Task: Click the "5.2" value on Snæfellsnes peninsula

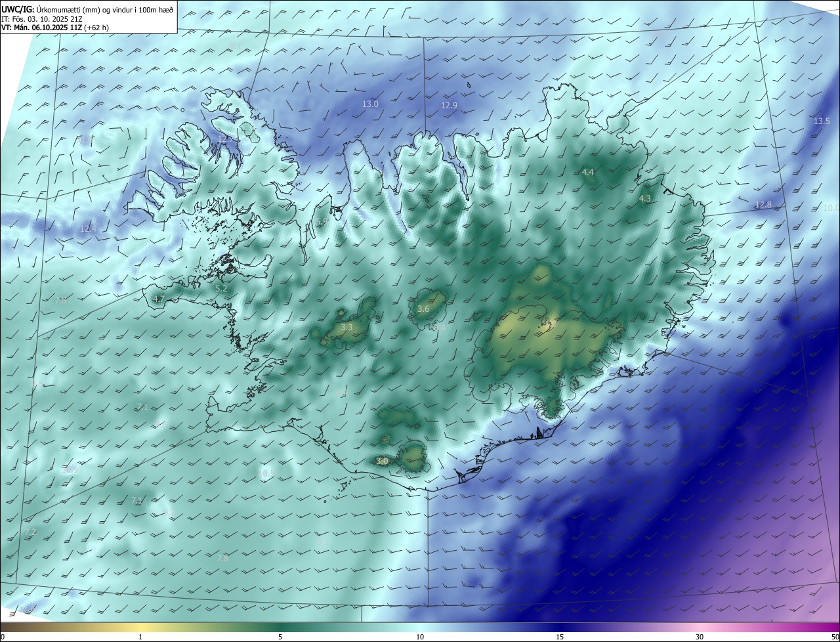Action: coord(221,288)
